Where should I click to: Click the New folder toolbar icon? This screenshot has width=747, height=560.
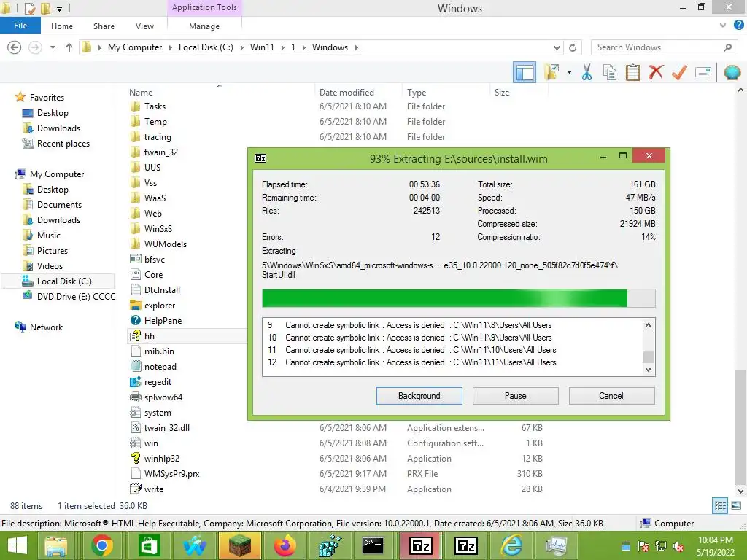pos(553,72)
